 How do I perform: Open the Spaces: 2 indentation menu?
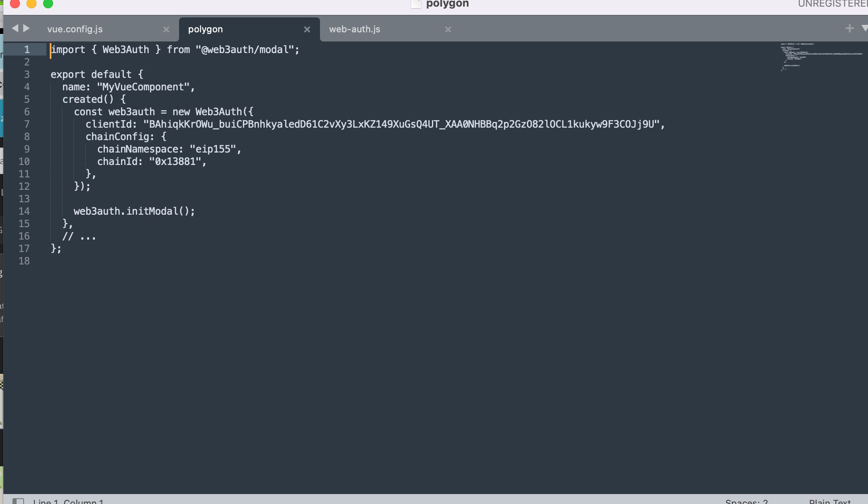point(747,501)
